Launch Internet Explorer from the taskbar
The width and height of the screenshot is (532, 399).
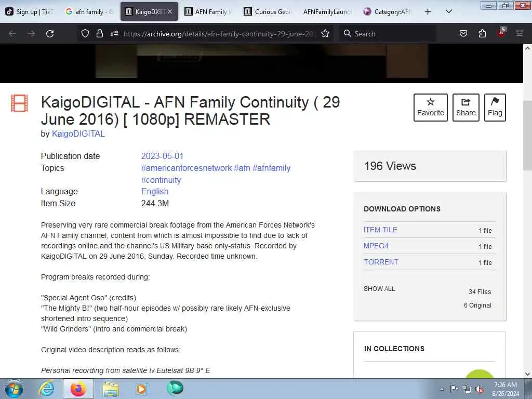point(46,389)
